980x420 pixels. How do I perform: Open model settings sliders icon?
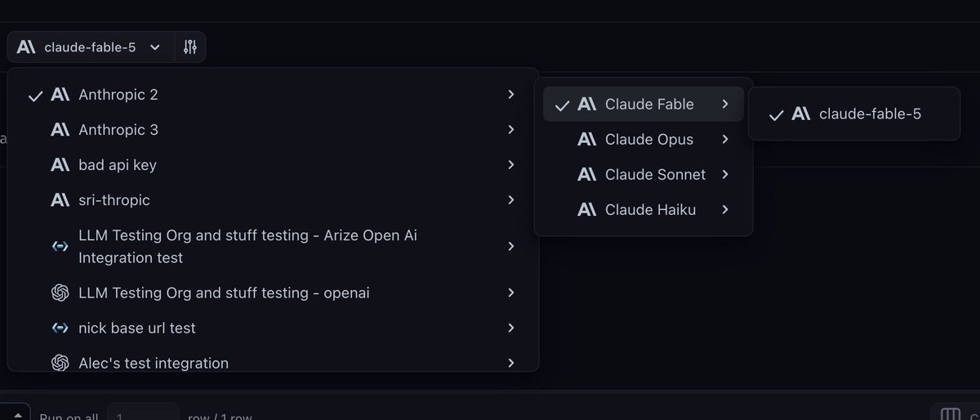pyautogui.click(x=190, y=47)
